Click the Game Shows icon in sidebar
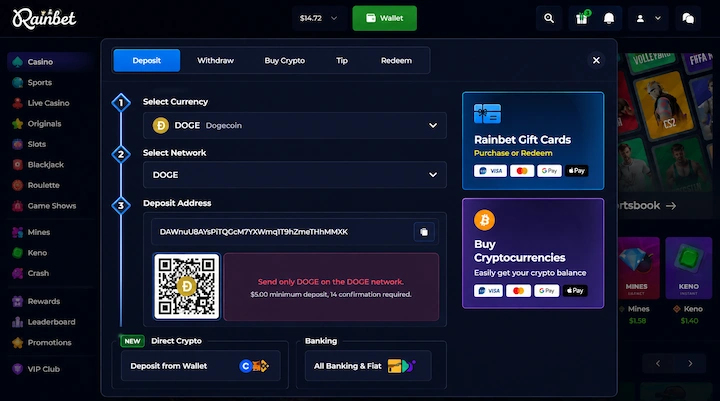Image resolution: width=720 pixels, height=401 pixels. coord(17,206)
